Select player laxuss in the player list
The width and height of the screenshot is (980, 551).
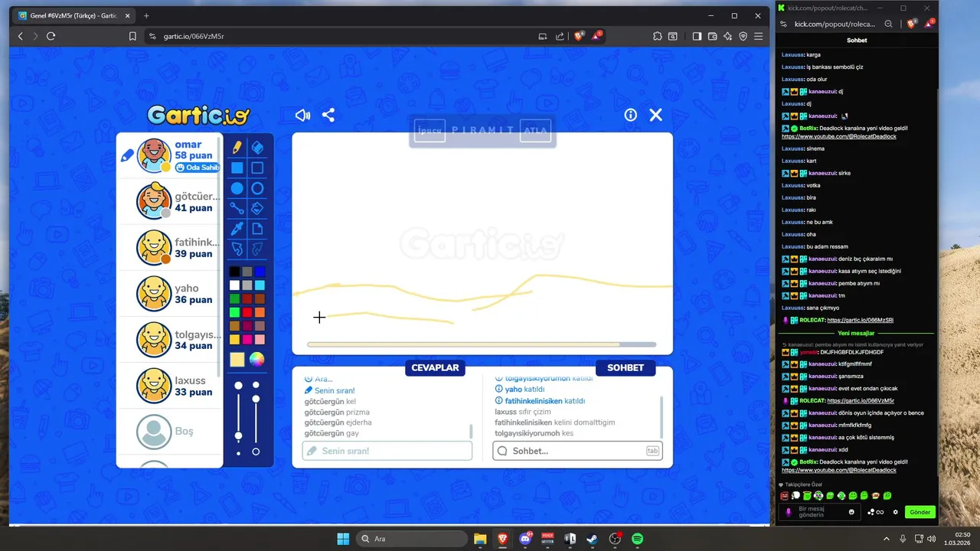click(x=168, y=386)
